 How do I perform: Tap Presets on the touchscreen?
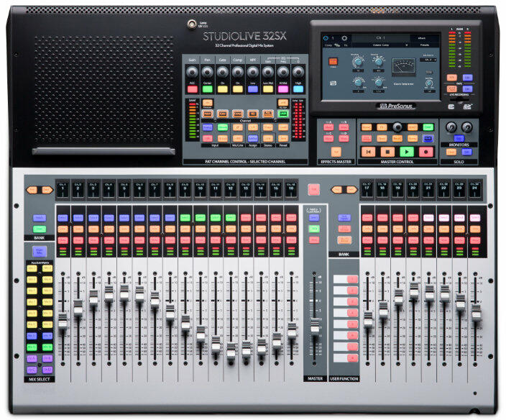[425, 45]
